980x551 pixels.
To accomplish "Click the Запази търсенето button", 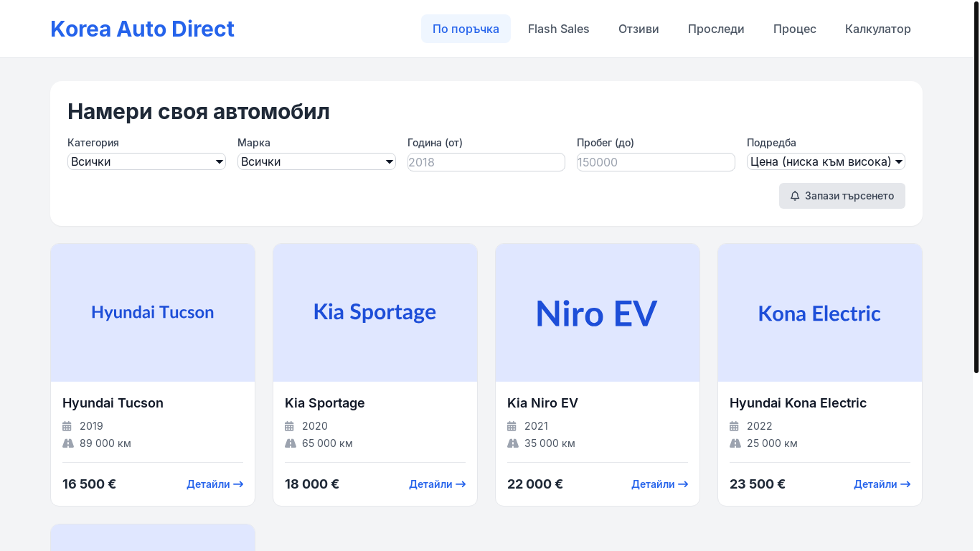I will 842,196.
